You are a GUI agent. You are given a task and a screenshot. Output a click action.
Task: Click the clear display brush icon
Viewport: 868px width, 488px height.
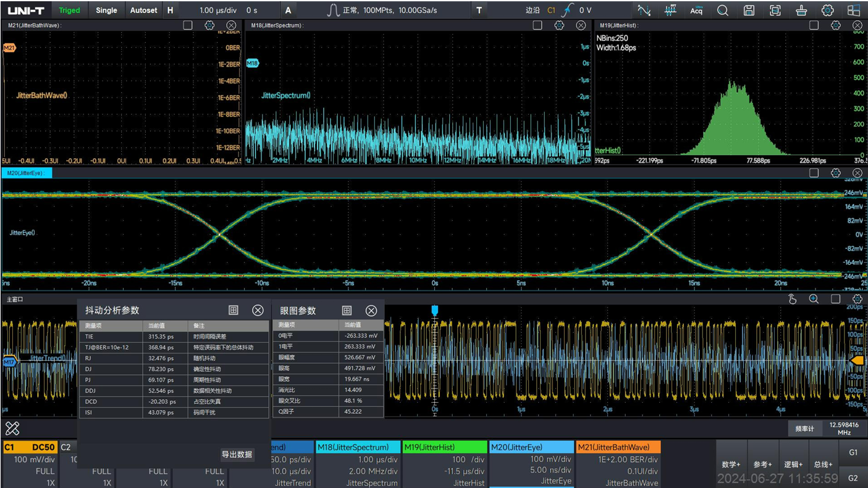tap(801, 10)
